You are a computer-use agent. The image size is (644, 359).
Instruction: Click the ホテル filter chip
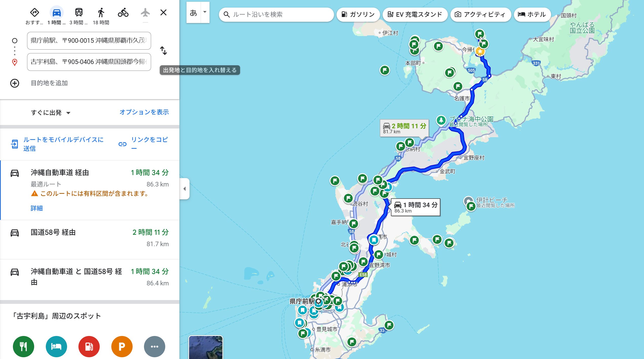(x=532, y=14)
